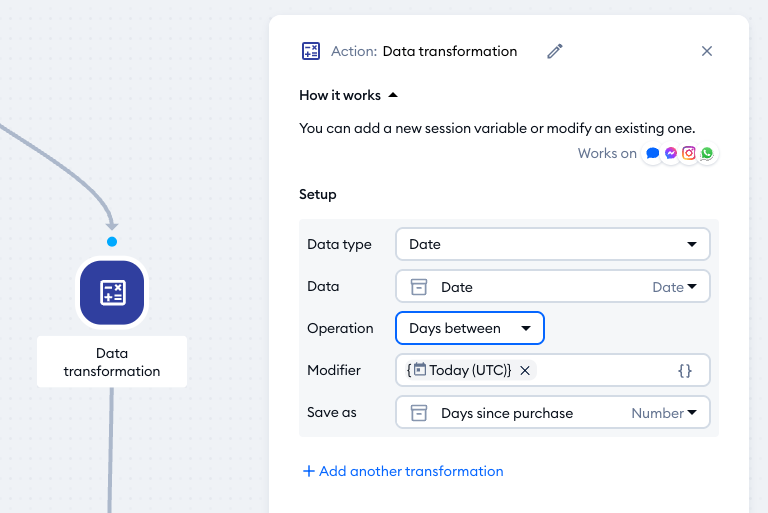768x513 pixels.
Task: Open the Operation Days between dropdown
Action: pyautogui.click(x=469, y=328)
